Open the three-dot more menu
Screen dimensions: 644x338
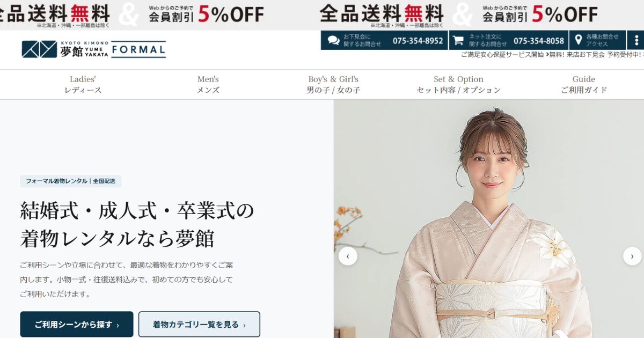[x=636, y=40]
